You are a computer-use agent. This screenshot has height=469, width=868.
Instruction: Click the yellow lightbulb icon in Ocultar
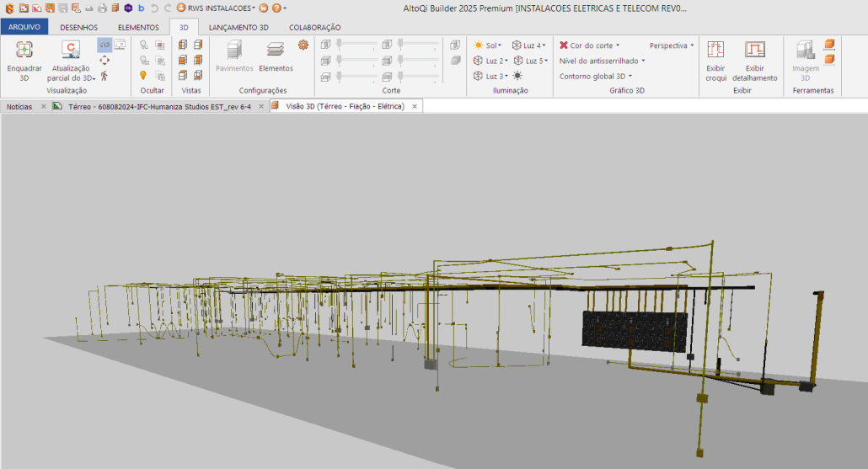(143, 75)
